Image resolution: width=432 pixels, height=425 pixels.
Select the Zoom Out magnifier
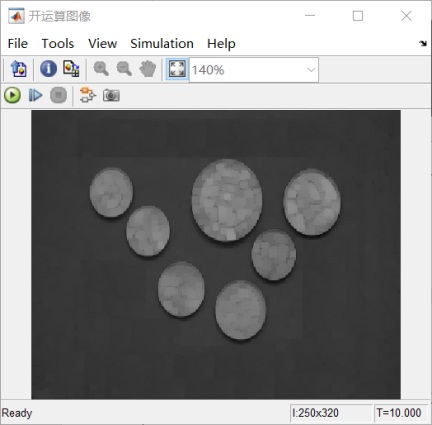[x=124, y=69]
